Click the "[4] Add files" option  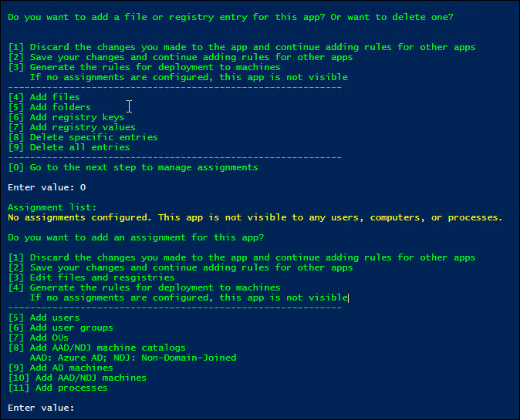point(44,98)
